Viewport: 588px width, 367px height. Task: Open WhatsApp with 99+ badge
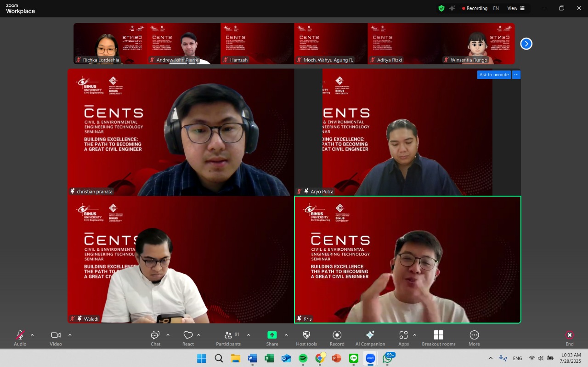coord(388,358)
